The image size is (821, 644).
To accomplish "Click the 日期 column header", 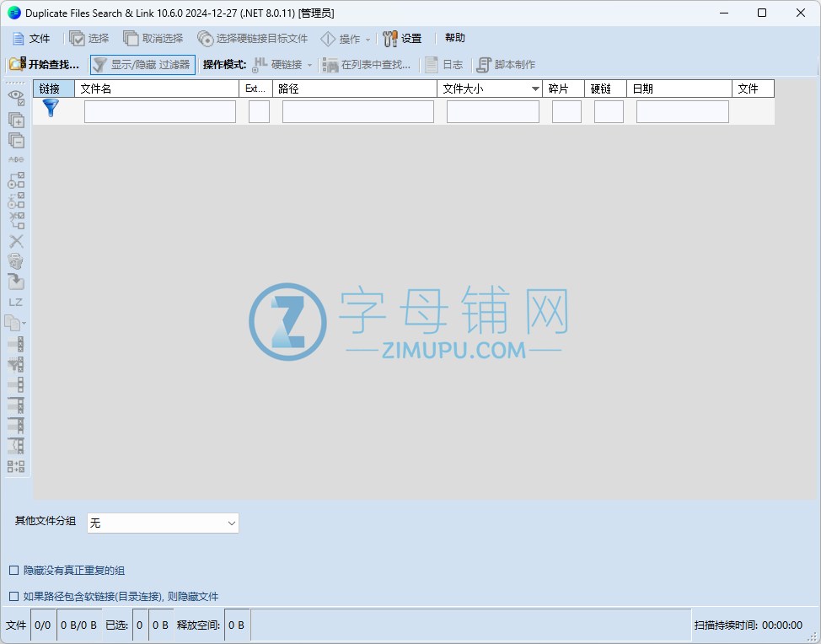I will click(679, 89).
